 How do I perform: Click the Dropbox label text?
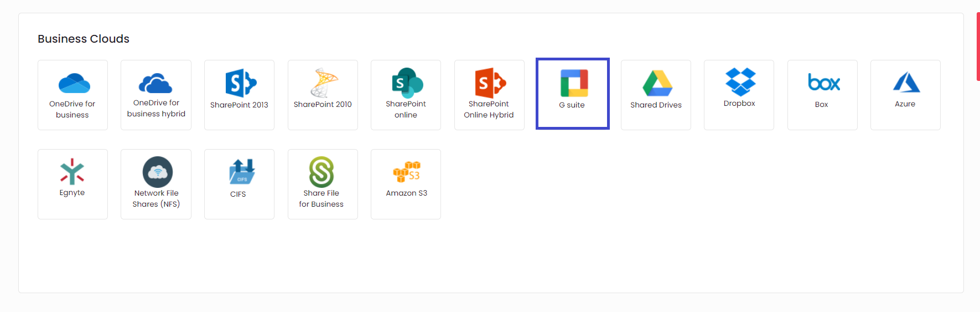coord(739,104)
